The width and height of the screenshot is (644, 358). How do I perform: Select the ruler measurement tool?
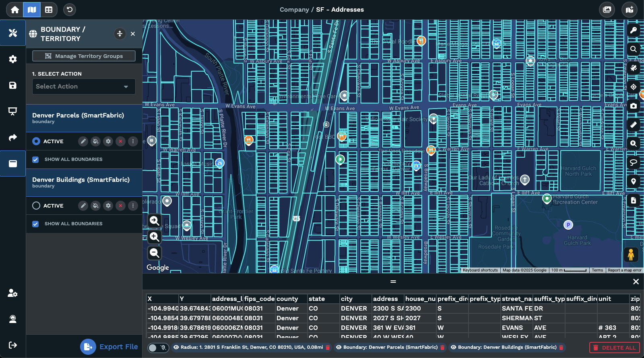click(x=634, y=125)
